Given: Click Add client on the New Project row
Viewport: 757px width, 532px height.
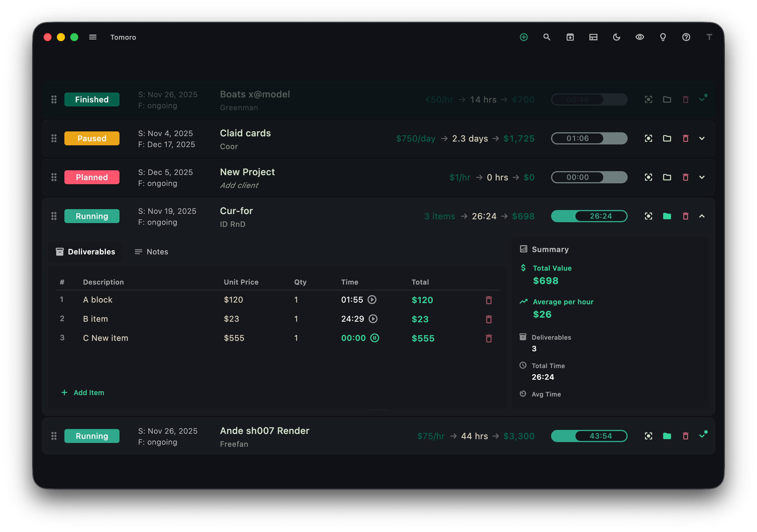Looking at the screenshot, I should pos(239,185).
